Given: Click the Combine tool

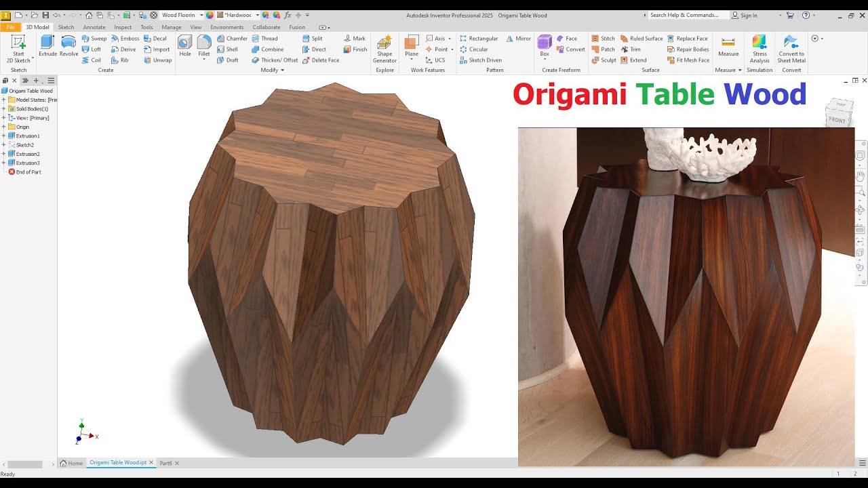Looking at the screenshot, I should [x=268, y=49].
